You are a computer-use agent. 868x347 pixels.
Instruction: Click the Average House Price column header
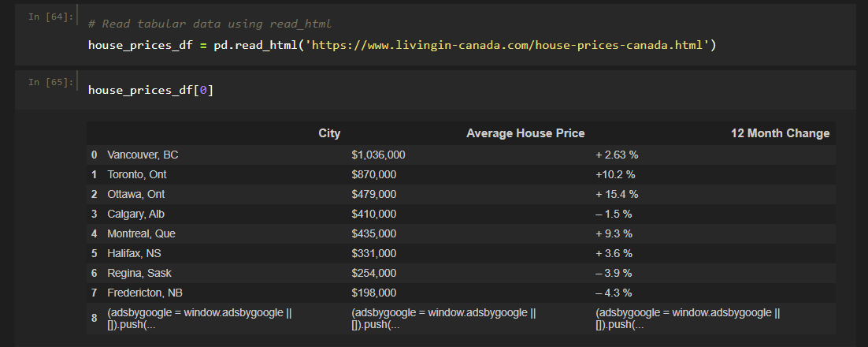pyautogui.click(x=525, y=133)
